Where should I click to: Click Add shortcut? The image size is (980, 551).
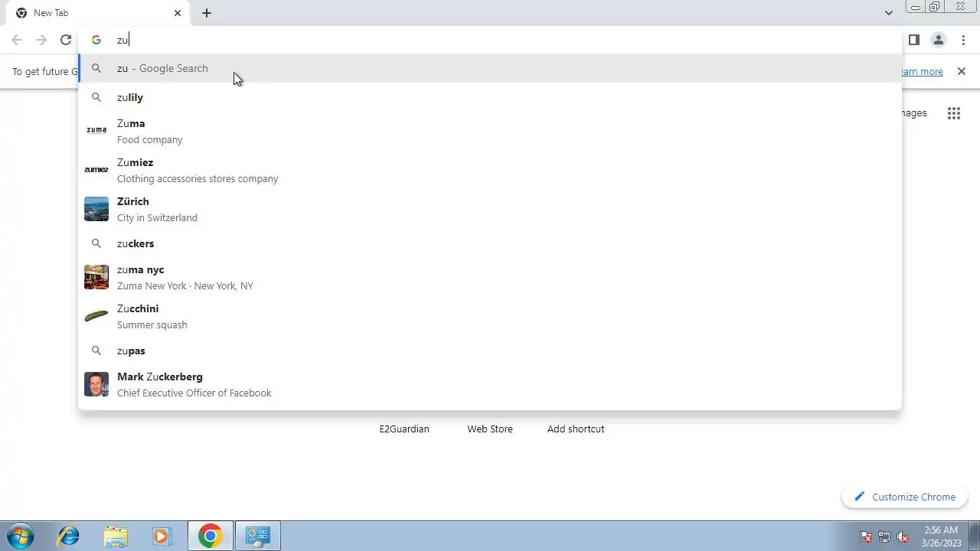576,429
